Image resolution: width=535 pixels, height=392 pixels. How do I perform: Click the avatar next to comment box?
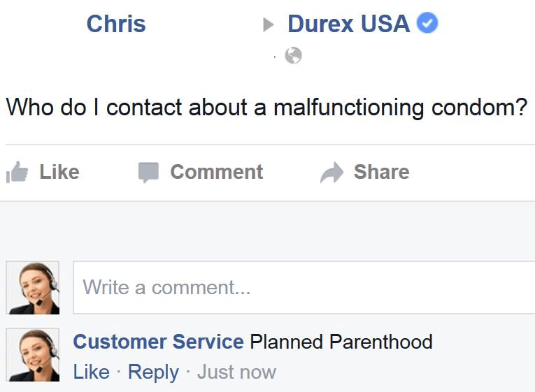pos(33,288)
